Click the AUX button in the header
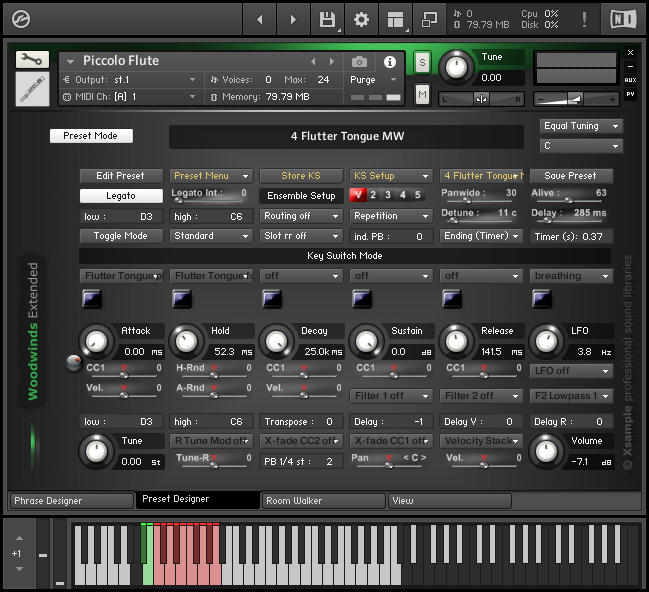The image size is (649, 592). click(630, 80)
